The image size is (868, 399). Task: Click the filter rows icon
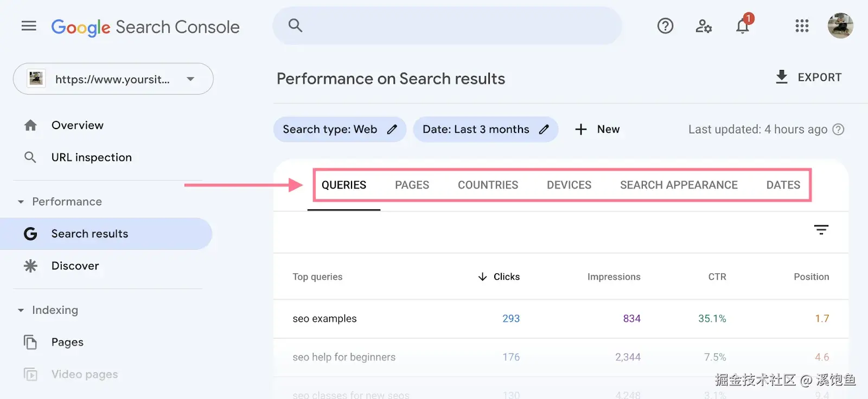821,230
